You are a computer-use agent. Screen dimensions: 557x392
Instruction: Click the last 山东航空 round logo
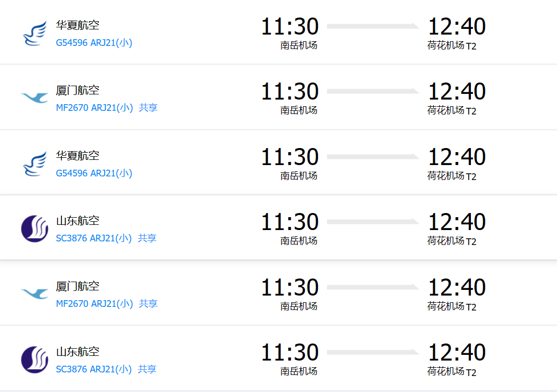pyautogui.click(x=35, y=360)
